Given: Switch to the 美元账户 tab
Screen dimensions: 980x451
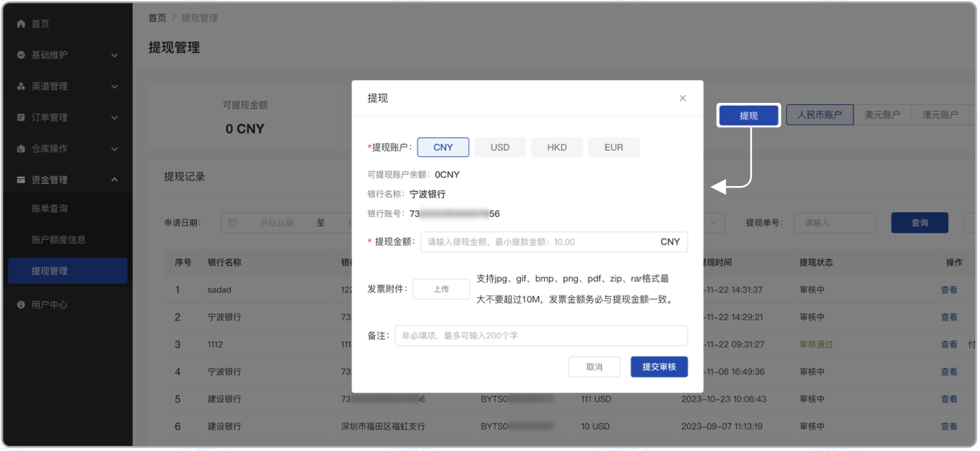Looking at the screenshot, I should (883, 114).
